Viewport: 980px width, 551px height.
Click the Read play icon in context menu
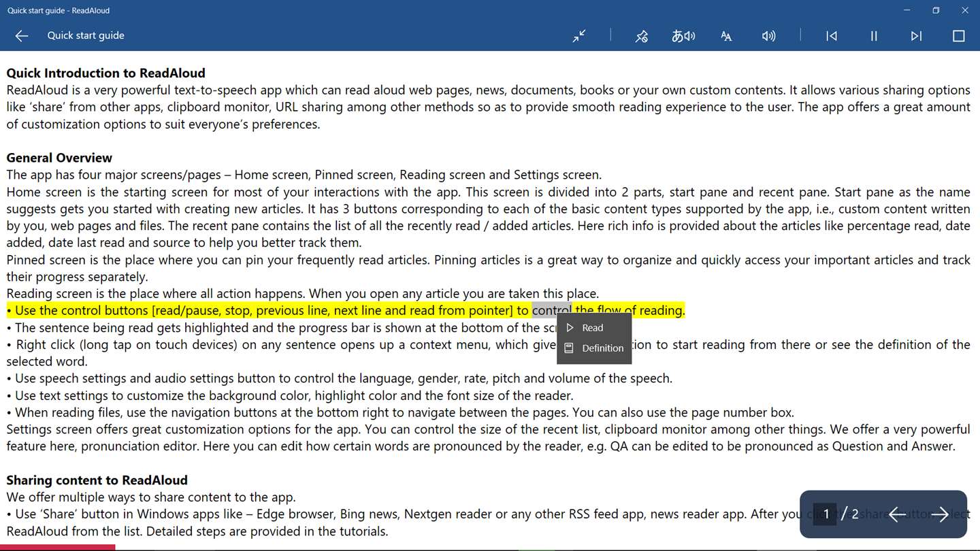coord(570,328)
